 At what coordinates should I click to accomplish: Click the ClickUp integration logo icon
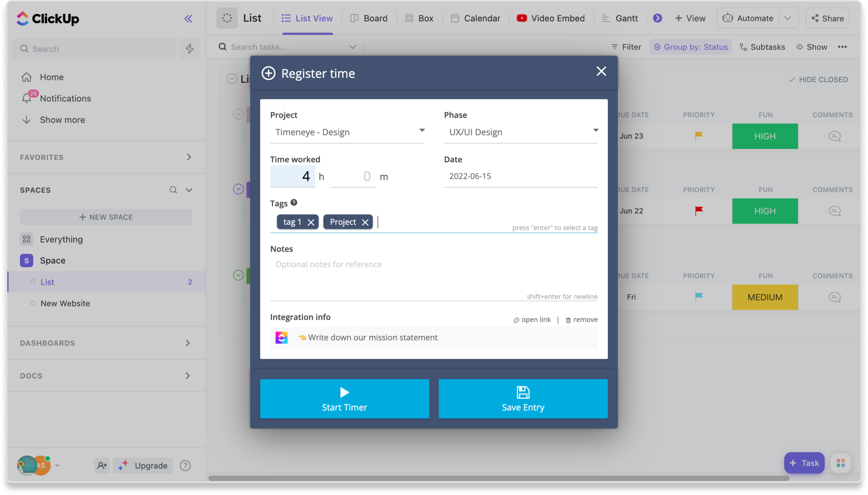pyautogui.click(x=282, y=337)
